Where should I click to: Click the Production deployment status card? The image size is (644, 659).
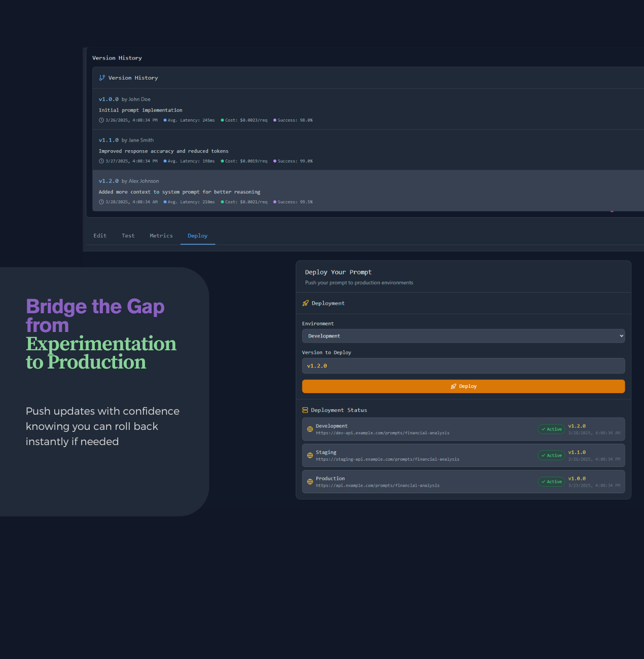pyautogui.click(x=463, y=482)
